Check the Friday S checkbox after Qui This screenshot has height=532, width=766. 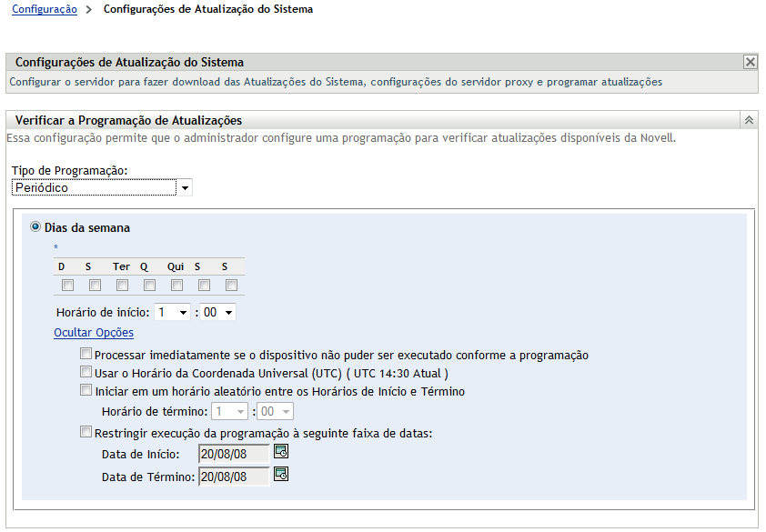(x=204, y=286)
